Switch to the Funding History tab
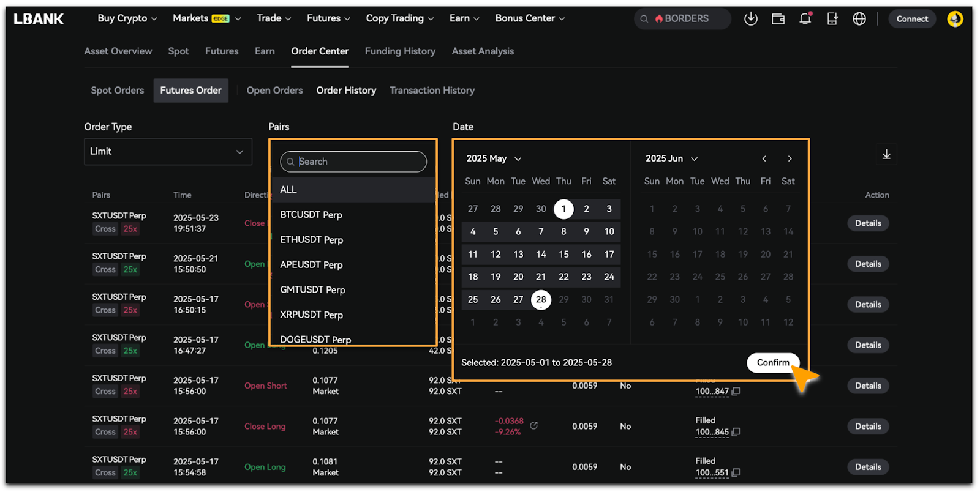This screenshot has height=492, width=980. click(x=400, y=51)
